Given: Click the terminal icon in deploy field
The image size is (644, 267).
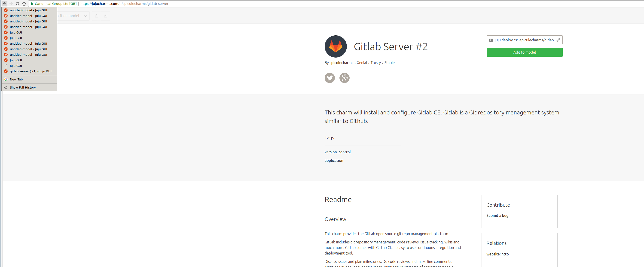Looking at the screenshot, I should [491, 40].
